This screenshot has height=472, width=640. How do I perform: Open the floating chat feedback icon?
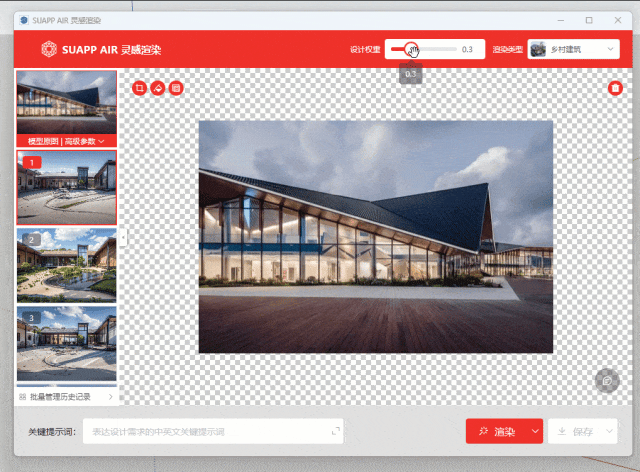pos(607,381)
